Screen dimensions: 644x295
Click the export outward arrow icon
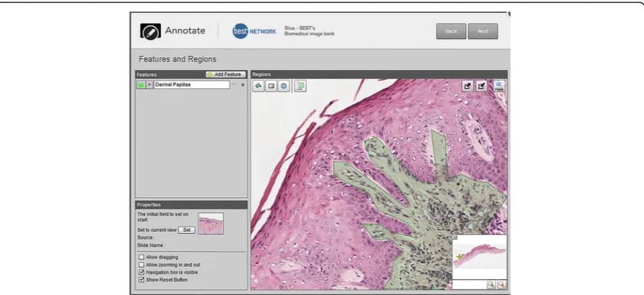coord(468,86)
